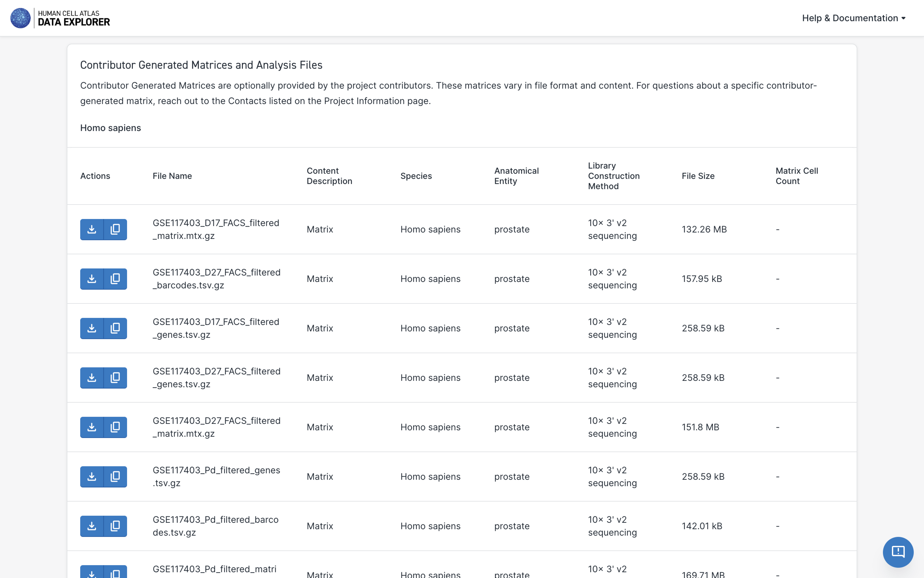924x578 pixels.
Task: Download GSE117403_D27_FACS_filtered_genes.tsv.gz file
Action: click(x=92, y=378)
